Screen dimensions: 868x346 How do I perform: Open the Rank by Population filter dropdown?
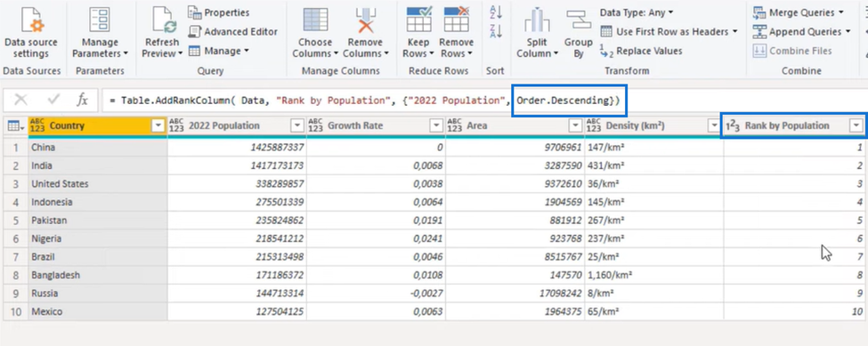click(x=856, y=126)
